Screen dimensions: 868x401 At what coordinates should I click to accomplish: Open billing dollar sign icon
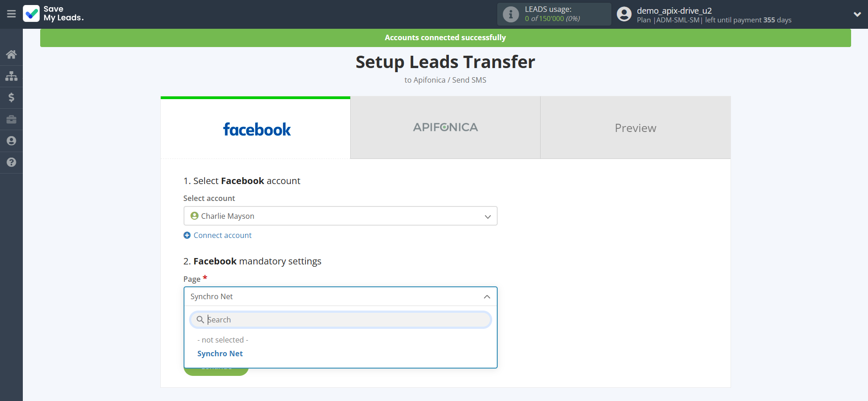tap(11, 97)
